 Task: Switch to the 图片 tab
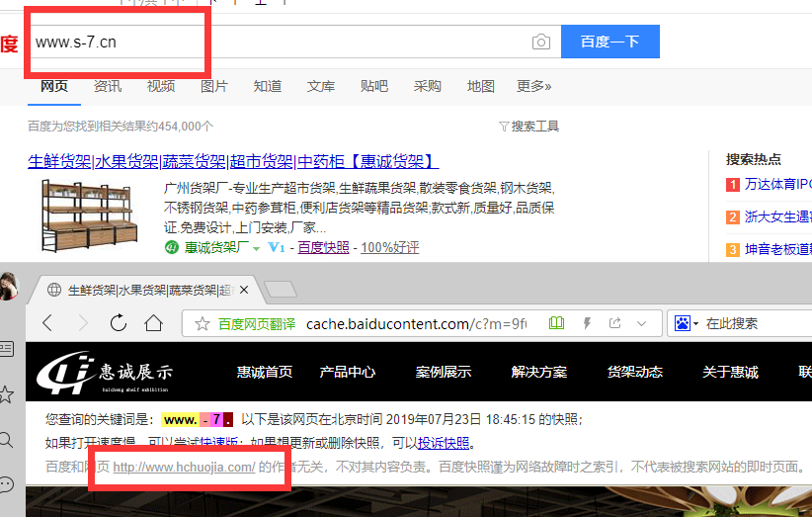[214, 86]
